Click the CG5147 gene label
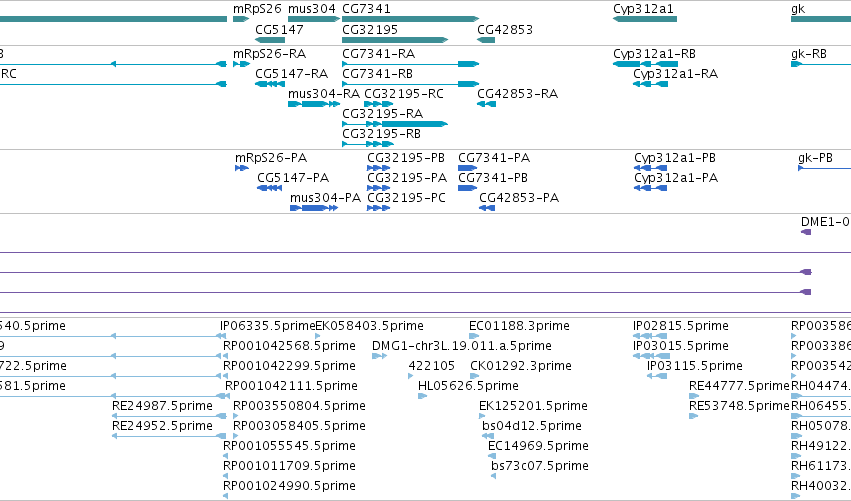The height and width of the screenshot is (501, 851). tap(279, 29)
